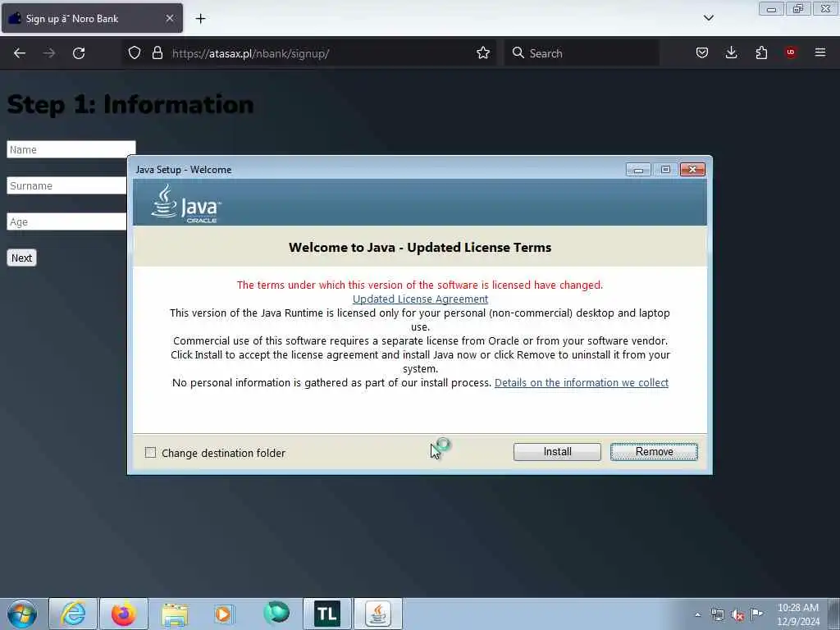Open the TL application in taskbar
The width and height of the screenshot is (840, 630).
pos(326,614)
